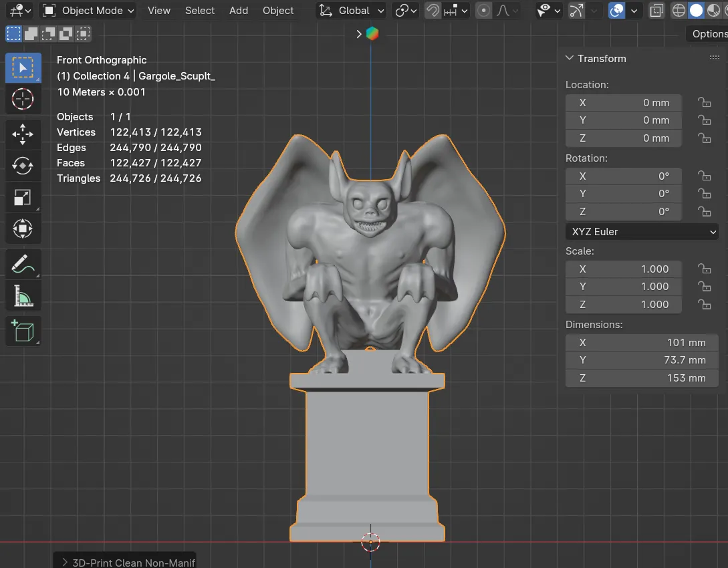Toggle the snapping magnet
Viewport: 728px width, 568px height.
tap(433, 11)
